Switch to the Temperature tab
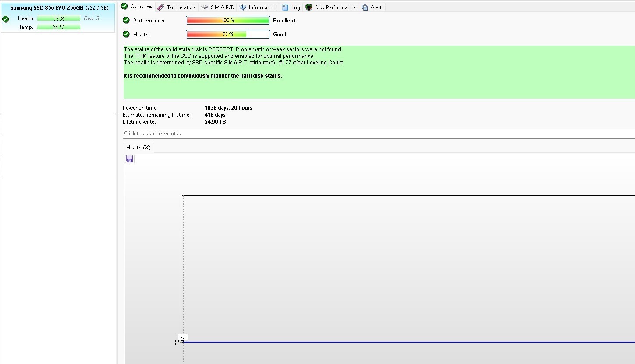This screenshot has width=635, height=364. pyautogui.click(x=177, y=7)
